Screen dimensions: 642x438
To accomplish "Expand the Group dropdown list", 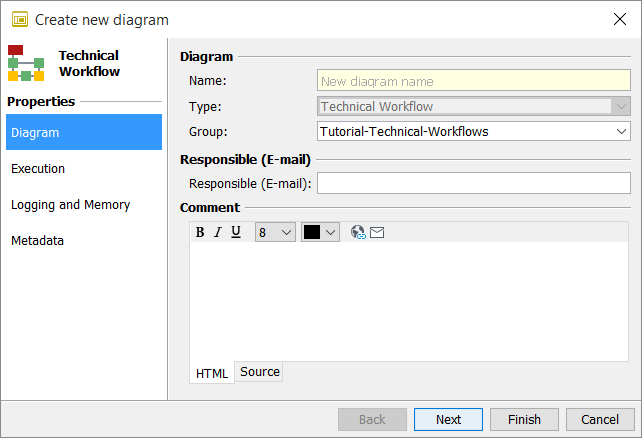I will pos(621,131).
